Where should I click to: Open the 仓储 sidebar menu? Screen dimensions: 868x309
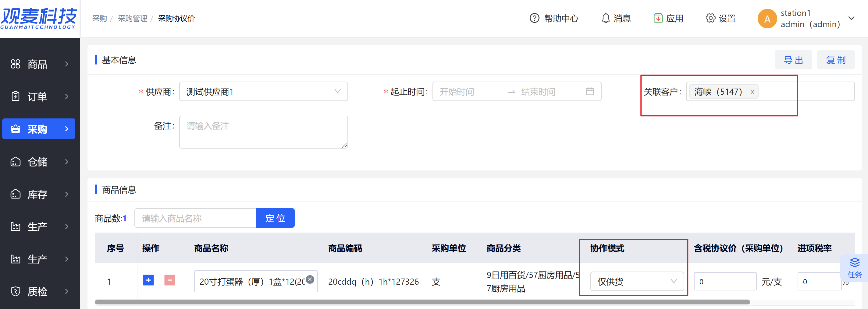point(39,162)
